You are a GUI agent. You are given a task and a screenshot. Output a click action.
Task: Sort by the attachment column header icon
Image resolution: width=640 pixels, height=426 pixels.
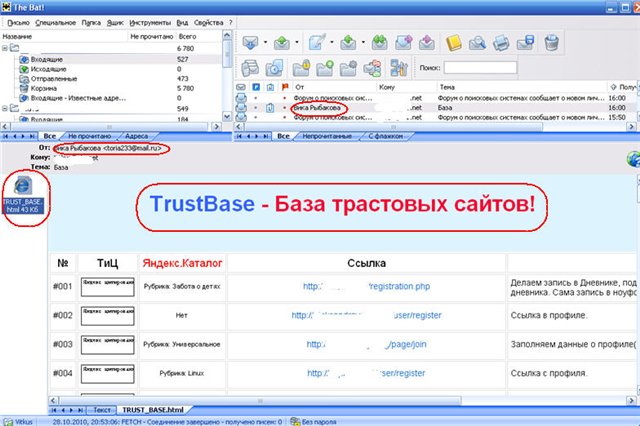[x=270, y=87]
